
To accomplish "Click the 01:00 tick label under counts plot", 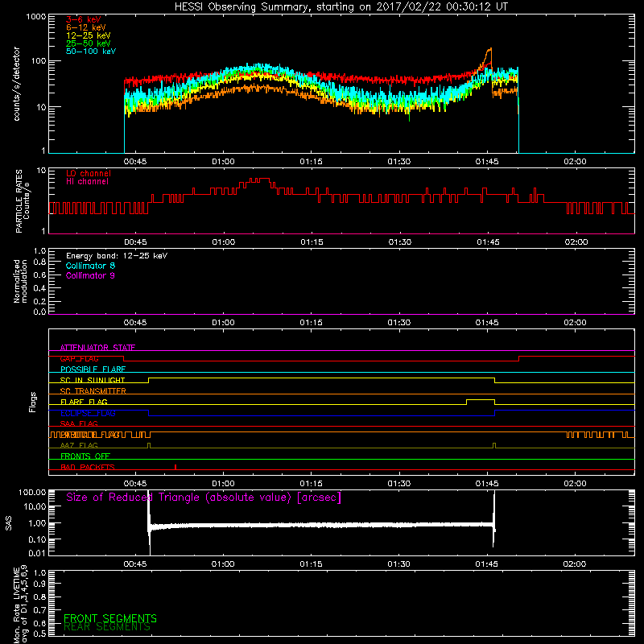I will pyautogui.click(x=223, y=162).
